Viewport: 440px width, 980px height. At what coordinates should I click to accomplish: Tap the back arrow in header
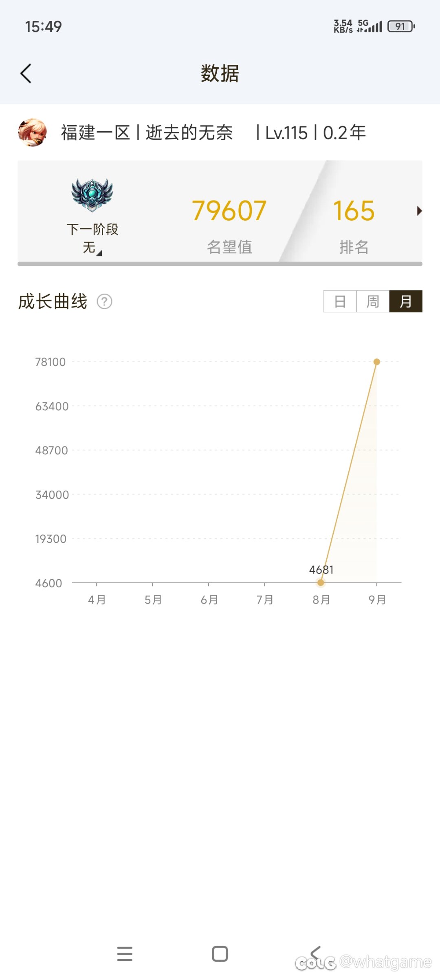26,74
